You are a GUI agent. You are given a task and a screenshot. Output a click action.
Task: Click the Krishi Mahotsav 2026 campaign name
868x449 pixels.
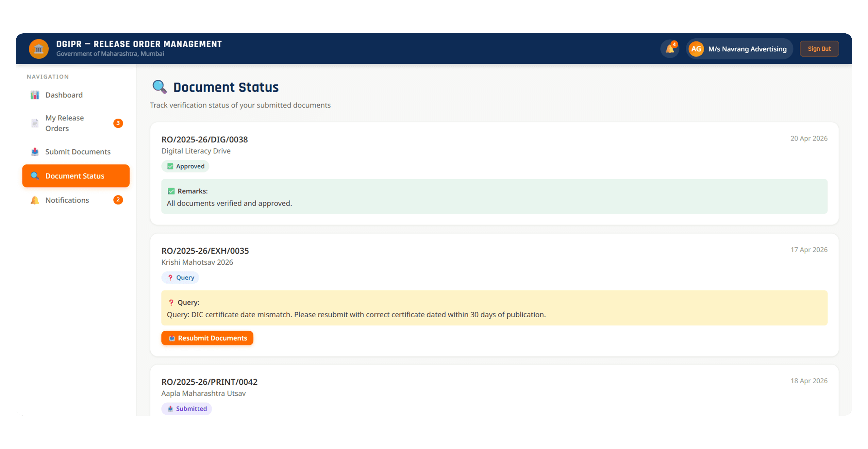point(197,262)
